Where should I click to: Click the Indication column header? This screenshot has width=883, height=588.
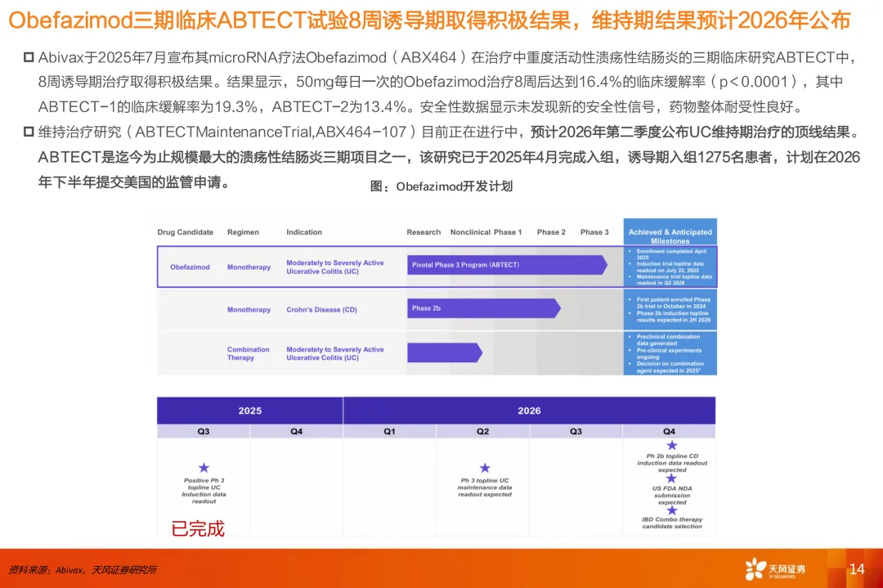click(304, 232)
